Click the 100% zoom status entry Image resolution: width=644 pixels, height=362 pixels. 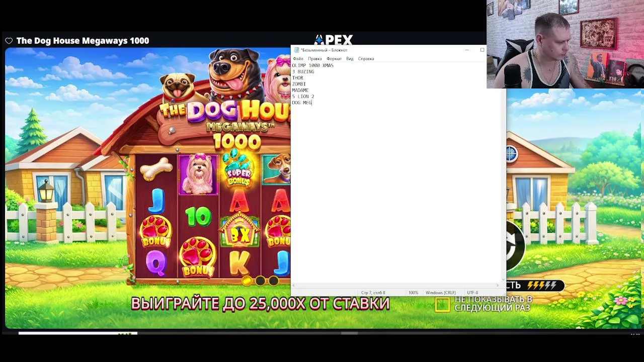pyautogui.click(x=413, y=293)
